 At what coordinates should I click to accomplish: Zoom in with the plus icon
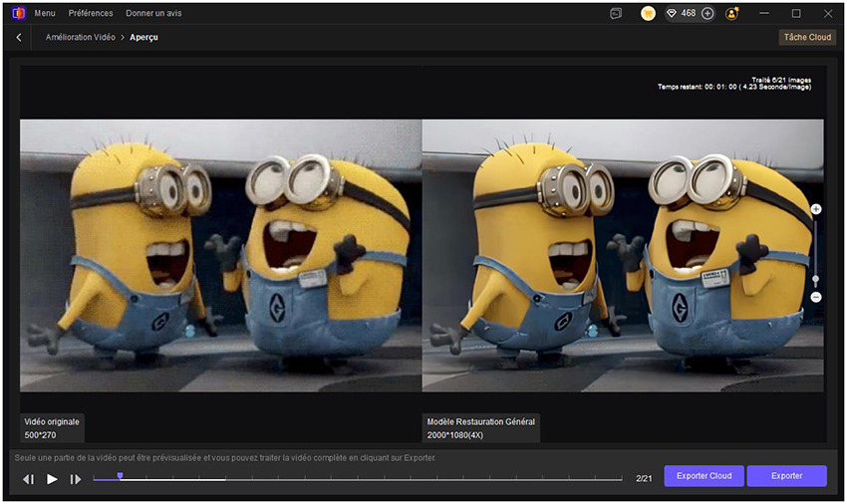tap(816, 209)
